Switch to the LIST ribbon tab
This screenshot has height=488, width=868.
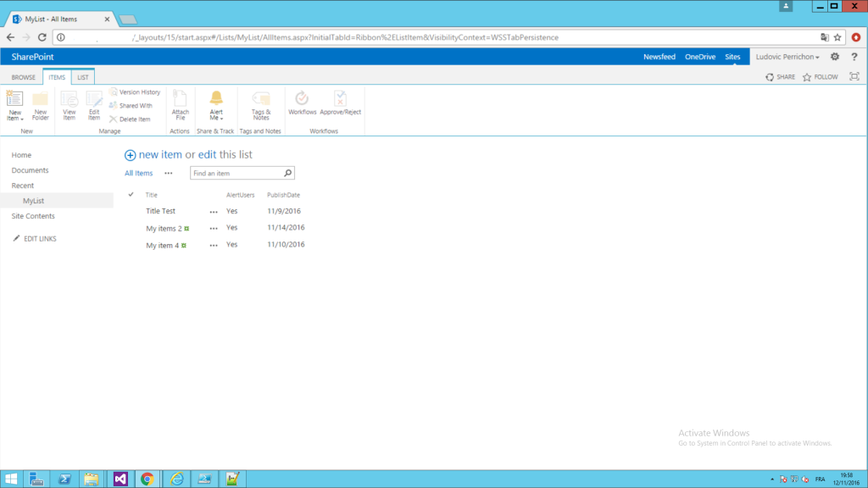(82, 77)
